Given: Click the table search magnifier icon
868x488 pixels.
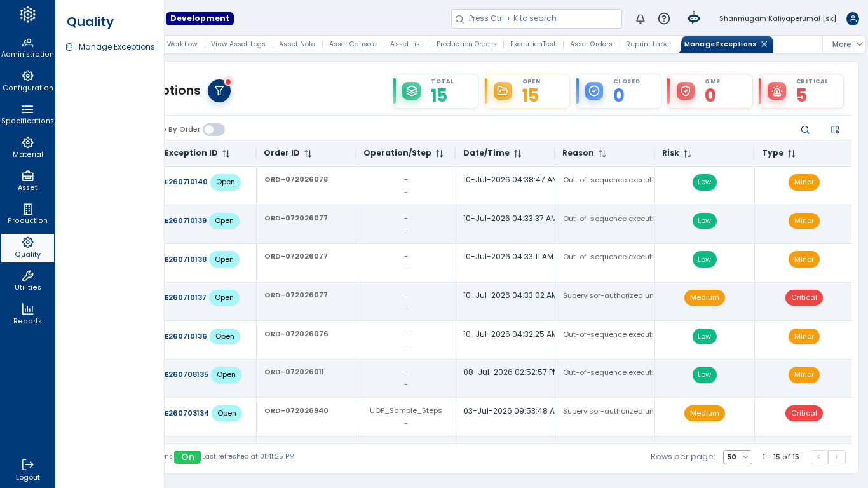Looking at the screenshot, I should (x=805, y=130).
